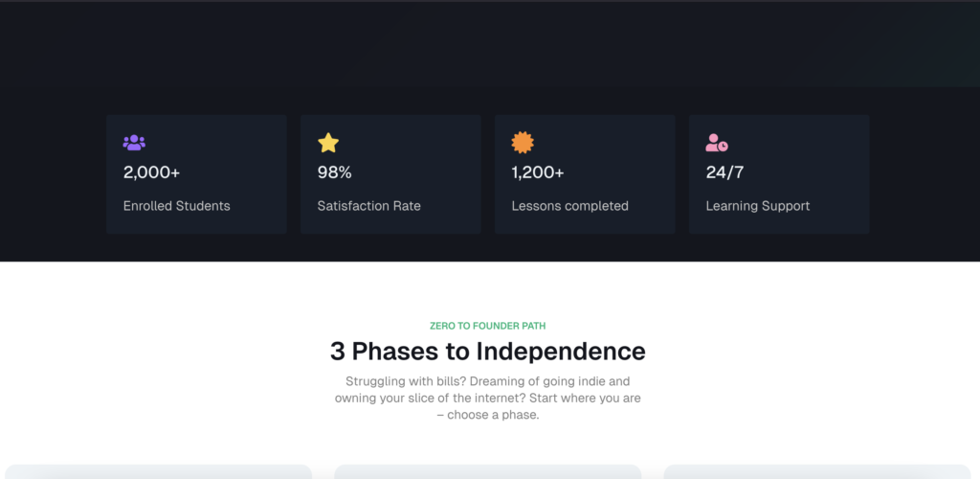Screen dimensions: 980x479
Task: Select the 2,000+ statistic number
Action: pyautogui.click(x=151, y=172)
